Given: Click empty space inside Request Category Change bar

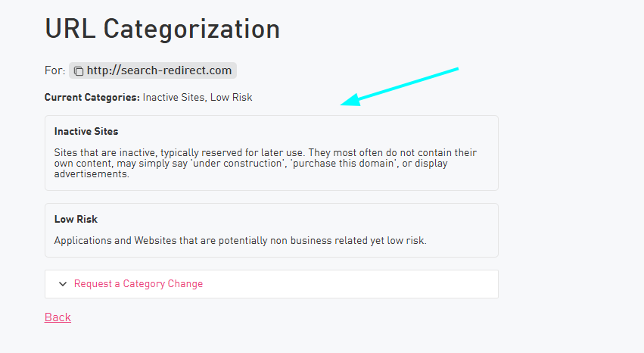Looking at the screenshot, I should [x=363, y=284].
